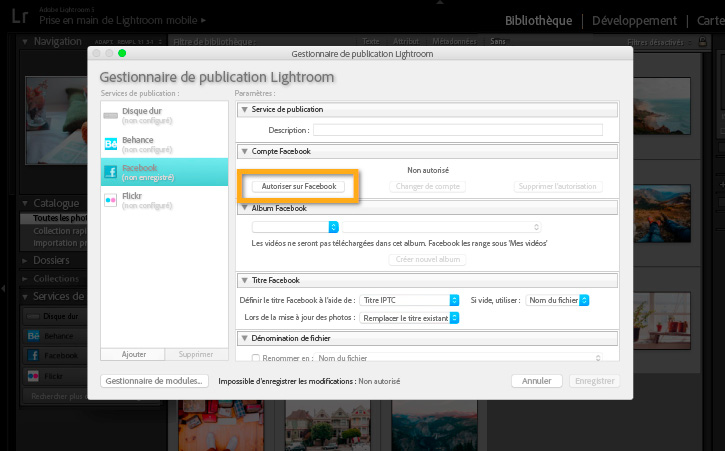Open the Remplacer le titre existant dropdown
The height and width of the screenshot is (451, 725).
(409, 318)
